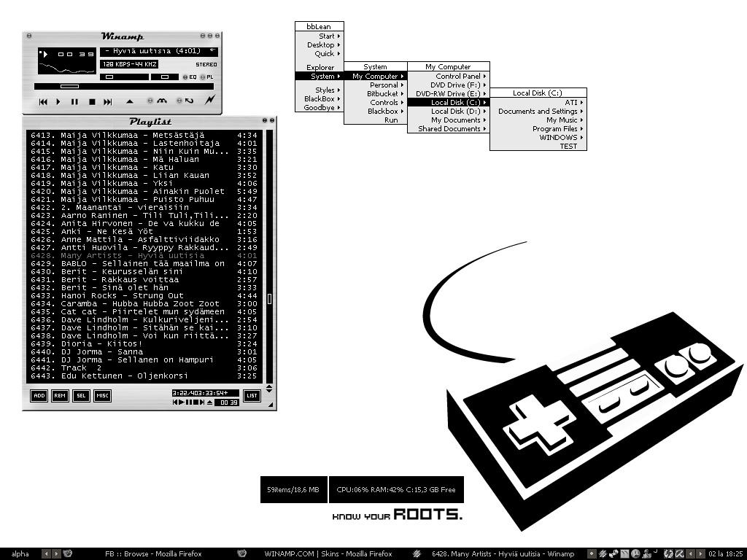Toggle the PL playlist window button
This screenshot has width=747, height=560.
click(x=206, y=77)
